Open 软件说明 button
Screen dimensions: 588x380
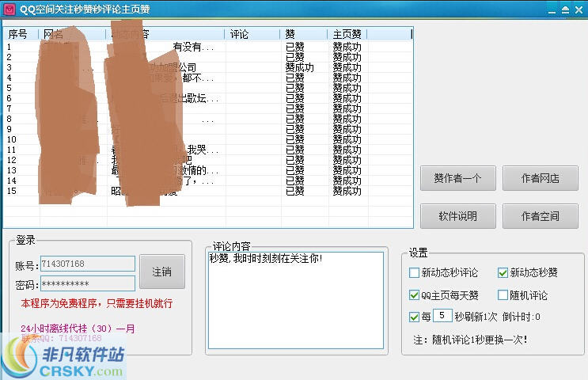457,215
